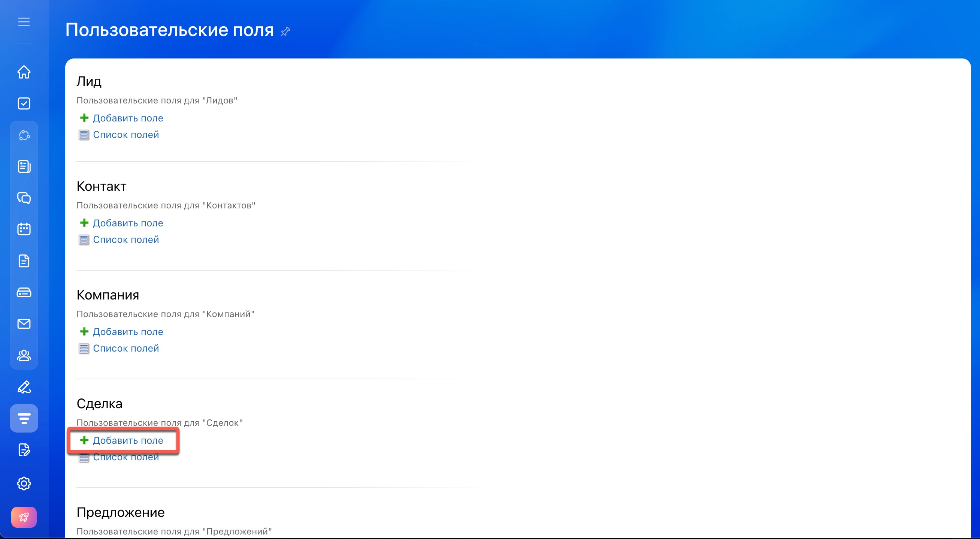This screenshot has height=539, width=980.
Task: Click the Пользовательские поля page title
Action: click(169, 30)
